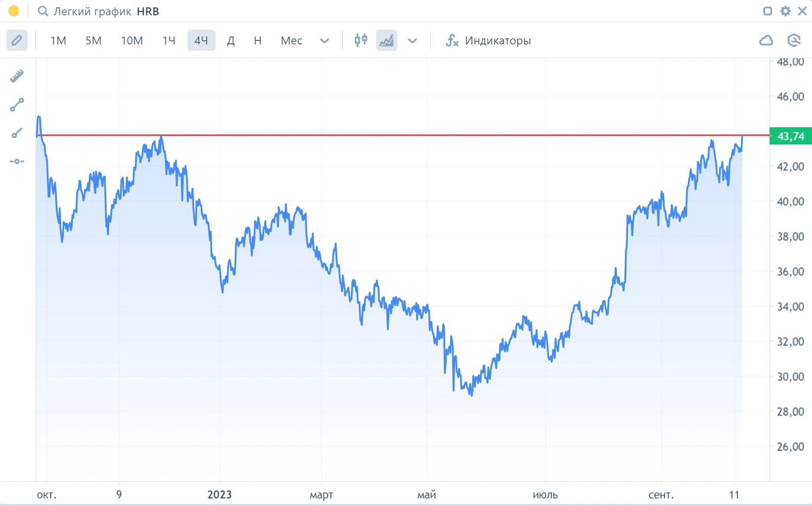Select the 10М timeframe
The height and width of the screenshot is (506, 812).
tap(132, 40)
